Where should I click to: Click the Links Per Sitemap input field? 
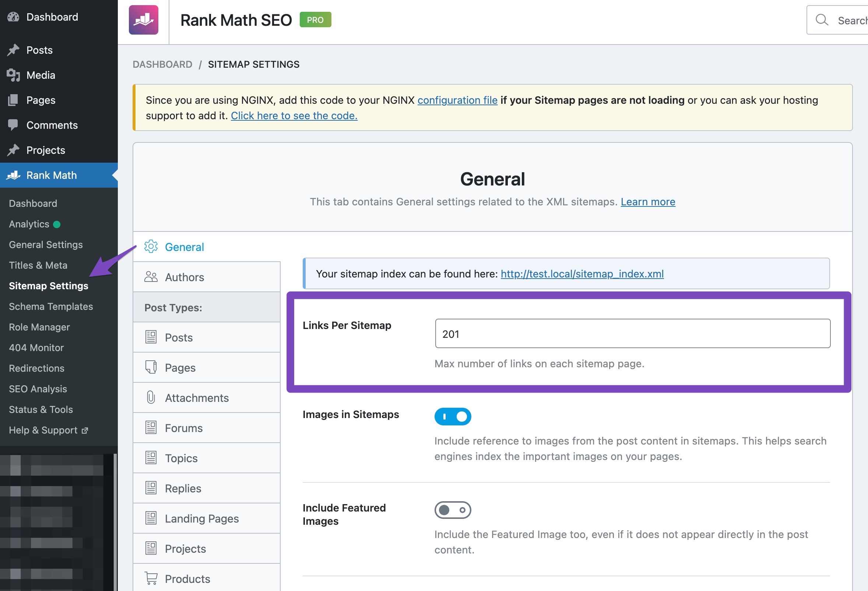(x=633, y=333)
